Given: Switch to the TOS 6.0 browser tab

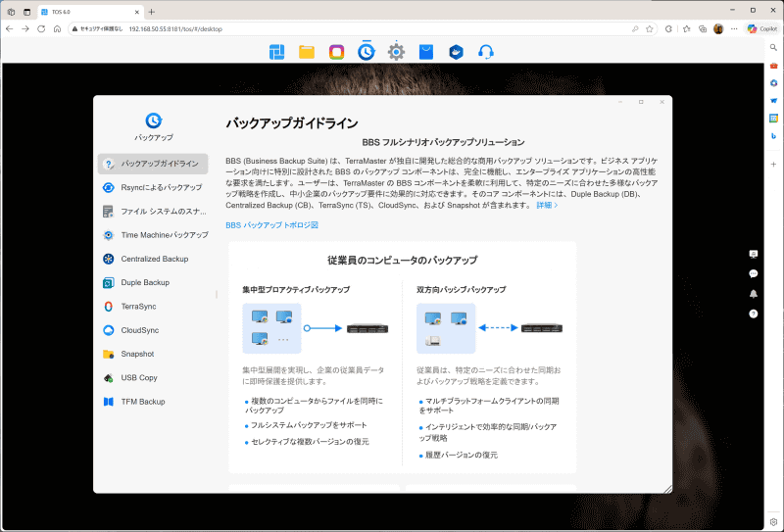Looking at the screenshot, I should coord(91,12).
